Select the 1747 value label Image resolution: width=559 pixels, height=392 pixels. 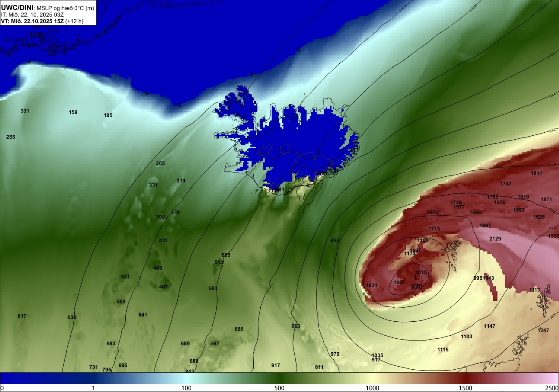506,184
